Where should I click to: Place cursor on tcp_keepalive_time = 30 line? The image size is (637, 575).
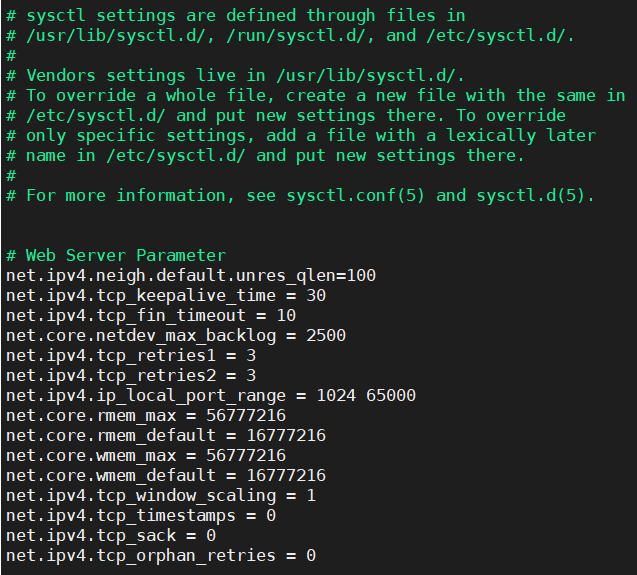tap(166, 296)
